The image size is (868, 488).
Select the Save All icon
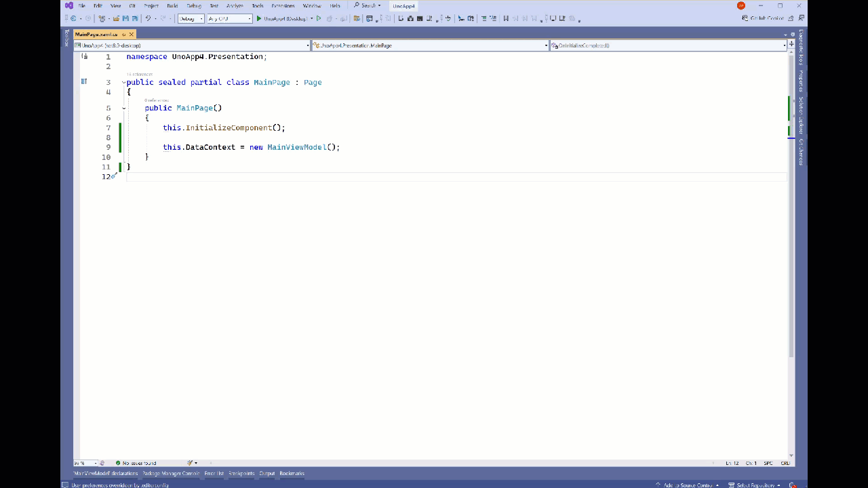[134, 18]
